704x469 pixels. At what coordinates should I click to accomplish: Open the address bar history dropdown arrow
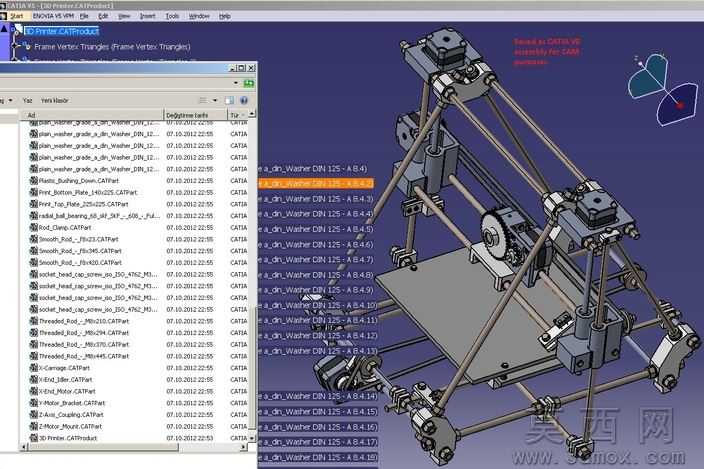tap(236, 83)
